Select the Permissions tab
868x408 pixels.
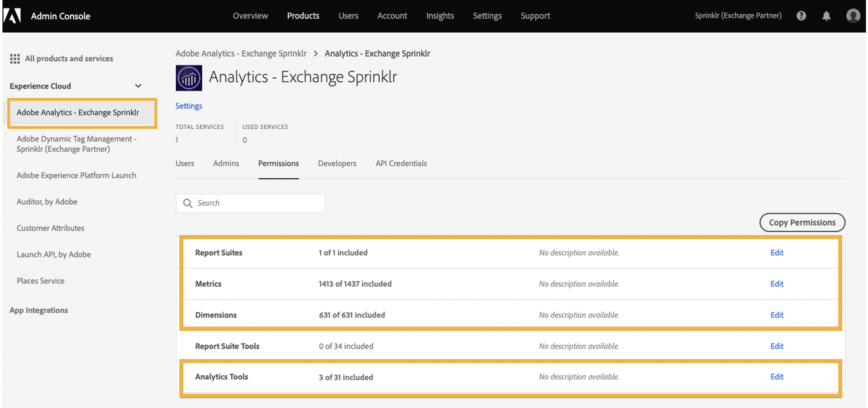coord(278,164)
